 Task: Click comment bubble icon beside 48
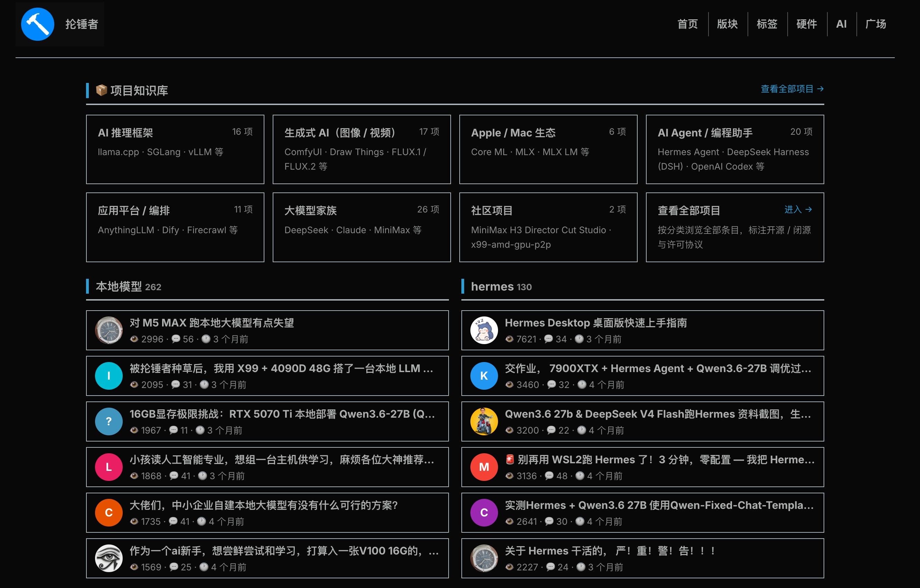[549, 476]
